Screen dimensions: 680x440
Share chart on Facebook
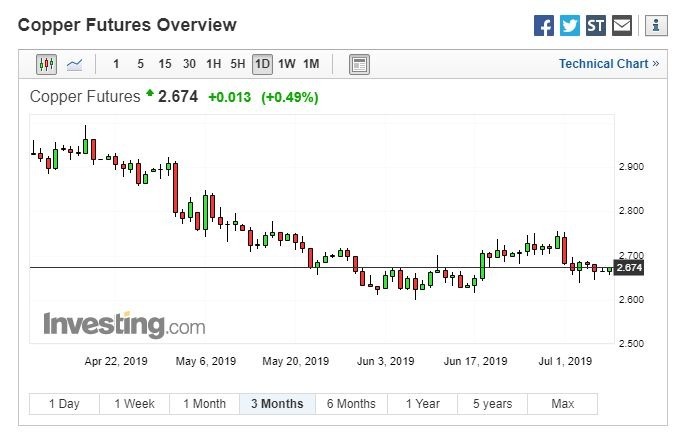tap(543, 26)
